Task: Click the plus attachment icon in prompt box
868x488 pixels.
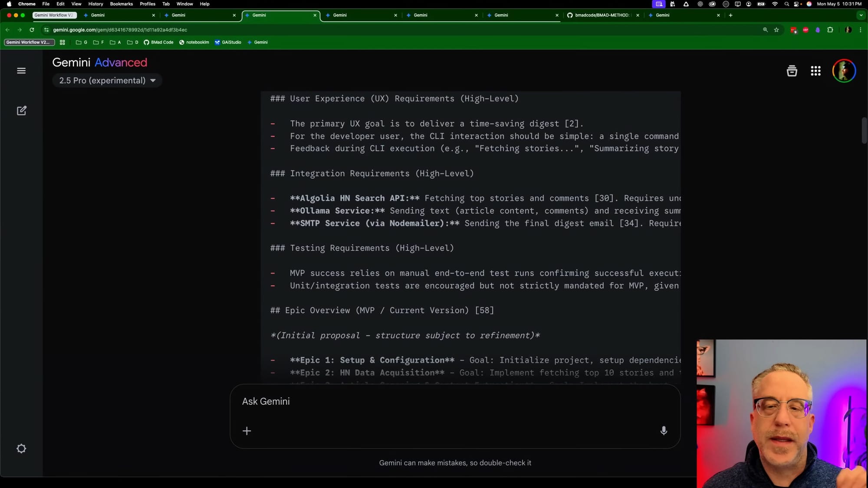Action: pyautogui.click(x=247, y=431)
